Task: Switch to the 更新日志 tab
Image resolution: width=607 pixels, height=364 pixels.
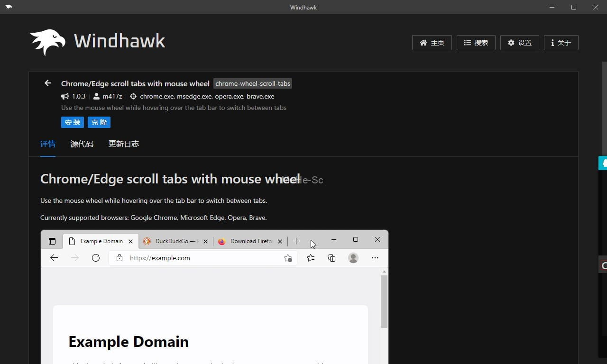Action: coord(124,144)
